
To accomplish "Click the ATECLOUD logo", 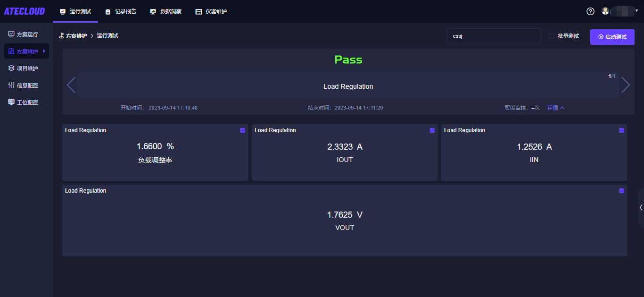I will (x=25, y=11).
